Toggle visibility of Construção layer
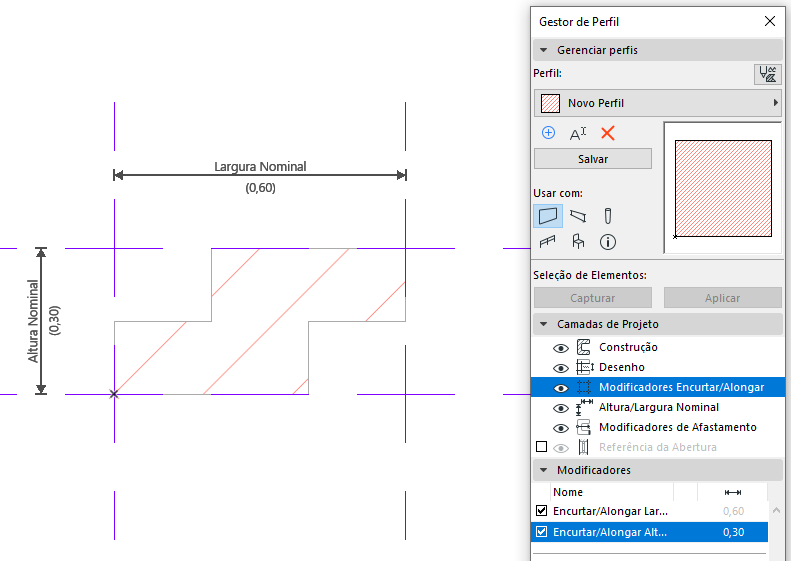The image size is (791, 561). tap(560, 348)
